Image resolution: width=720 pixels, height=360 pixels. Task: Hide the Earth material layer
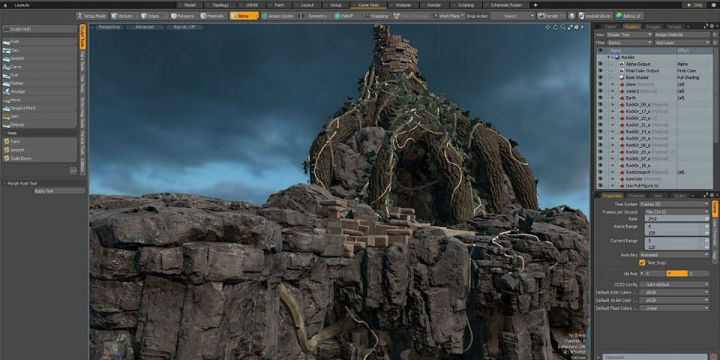tap(600, 98)
